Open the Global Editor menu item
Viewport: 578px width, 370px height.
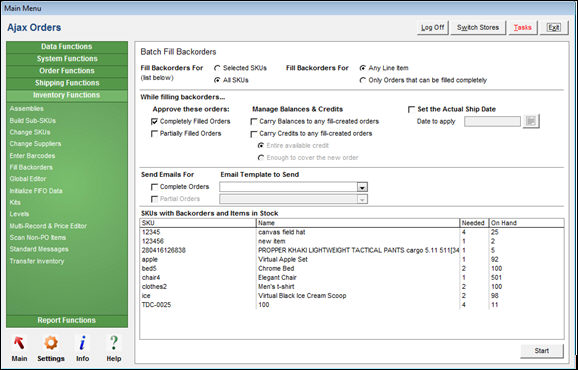tap(28, 179)
